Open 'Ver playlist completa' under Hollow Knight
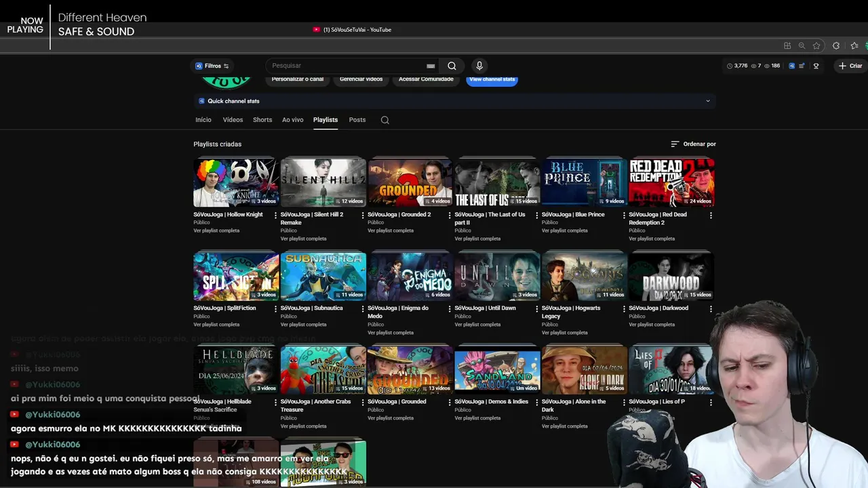This screenshot has height=488, width=868. tap(216, 230)
